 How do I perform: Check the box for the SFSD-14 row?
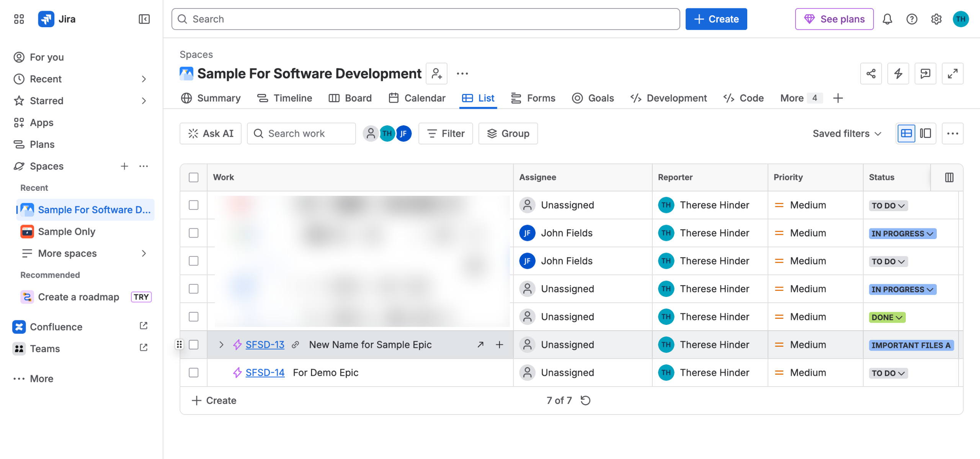pyautogui.click(x=194, y=372)
